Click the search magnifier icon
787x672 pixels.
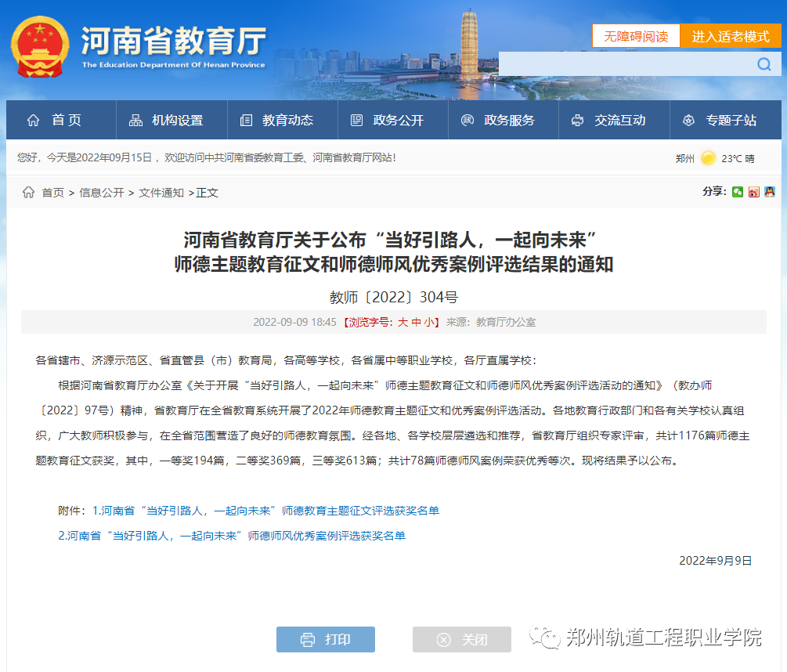coord(764,64)
